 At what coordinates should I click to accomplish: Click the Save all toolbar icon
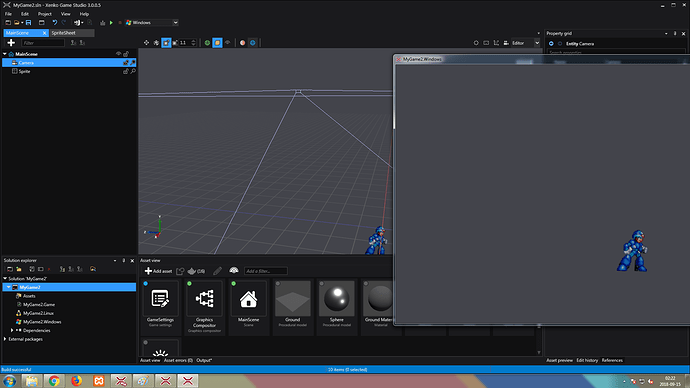pos(28,22)
